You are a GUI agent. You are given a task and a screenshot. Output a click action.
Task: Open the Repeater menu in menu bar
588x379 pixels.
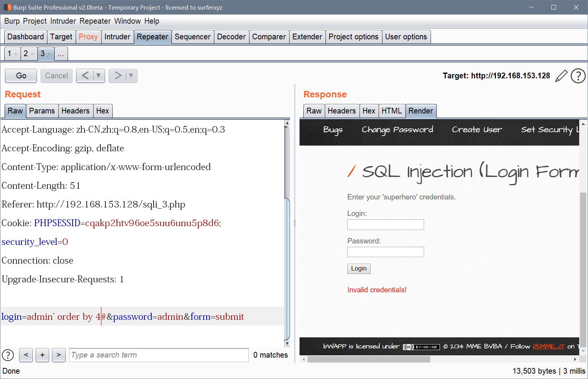[95, 21]
